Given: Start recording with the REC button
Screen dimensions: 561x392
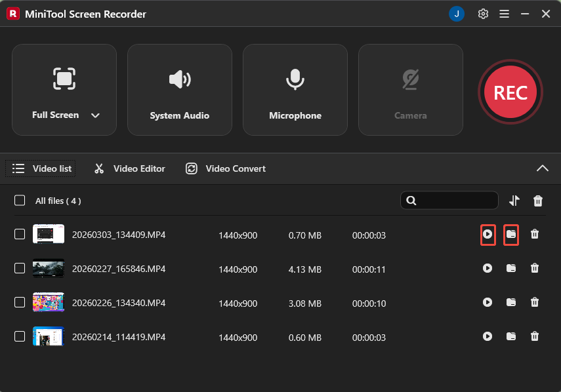Looking at the screenshot, I should pos(510,92).
